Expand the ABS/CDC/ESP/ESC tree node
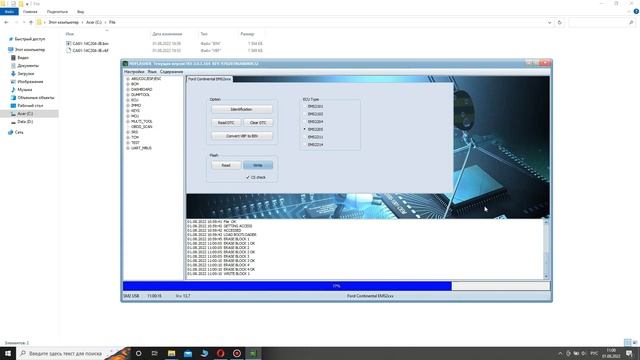 pos(128,79)
